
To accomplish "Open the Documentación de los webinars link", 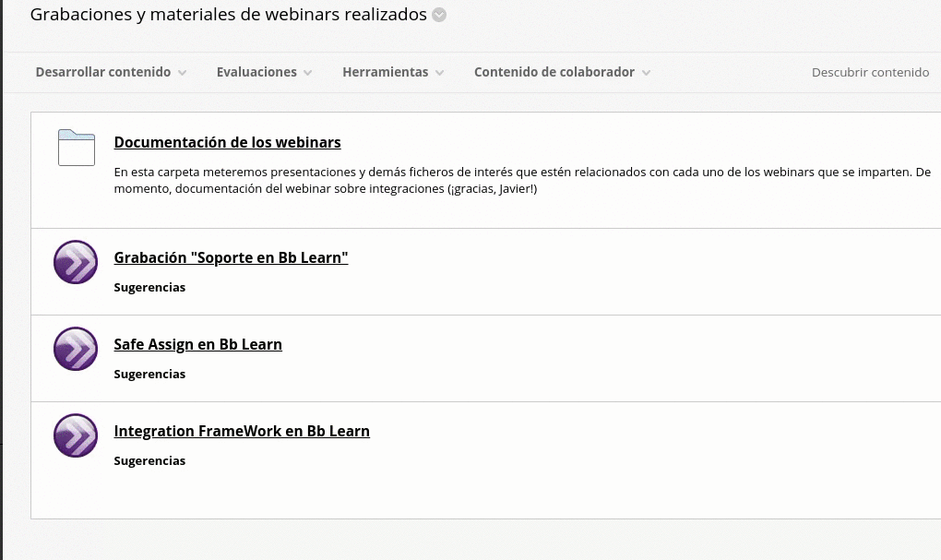I will pos(227,142).
